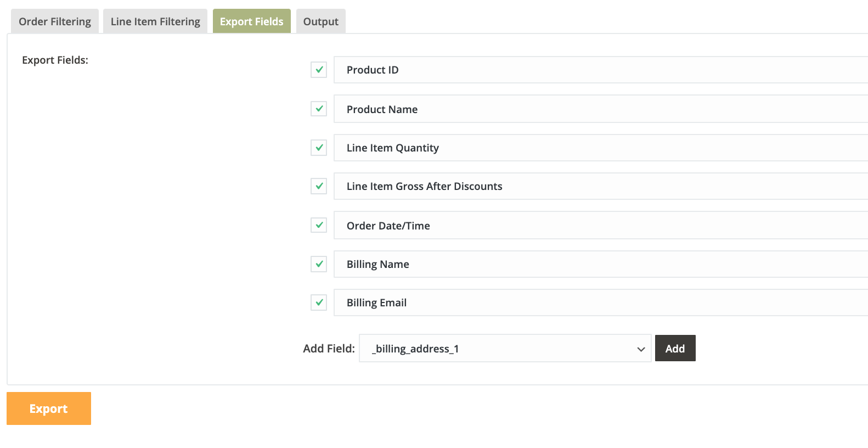This screenshot has width=868, height=448.
Task: Disable the Line Item Quantity field checkbox
Action: [x=319, y=148]
